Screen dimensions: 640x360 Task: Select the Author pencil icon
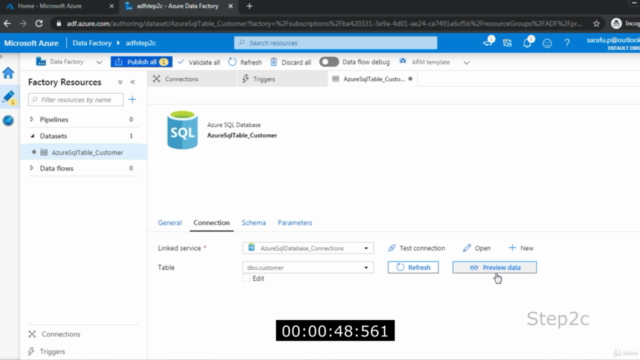click(9, 97)
